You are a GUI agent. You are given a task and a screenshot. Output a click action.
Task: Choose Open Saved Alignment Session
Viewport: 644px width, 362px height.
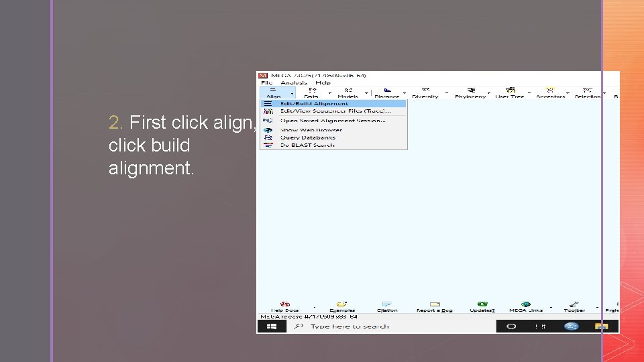point(333,121)
